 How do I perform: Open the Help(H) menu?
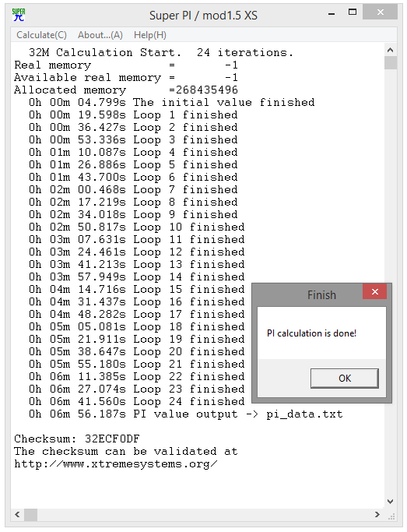(149, 35)
